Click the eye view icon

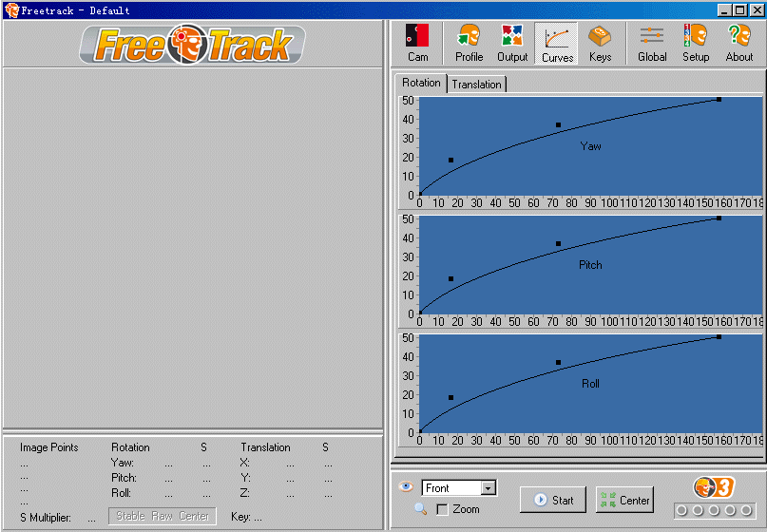(x=406, y=486)
